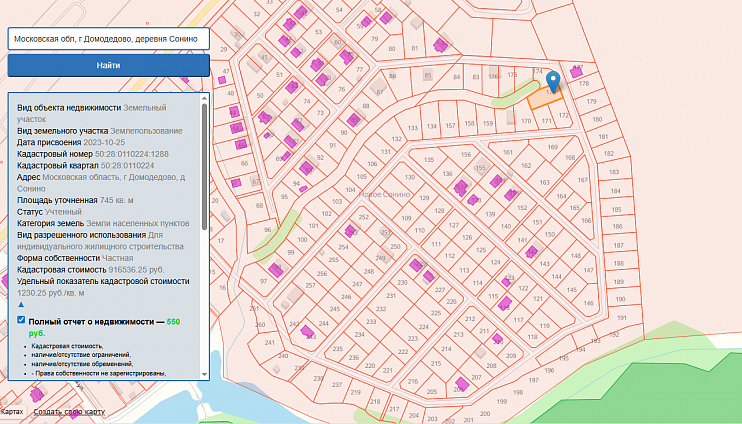
Task: Click the Найти search button
Action: click(108, 65)
